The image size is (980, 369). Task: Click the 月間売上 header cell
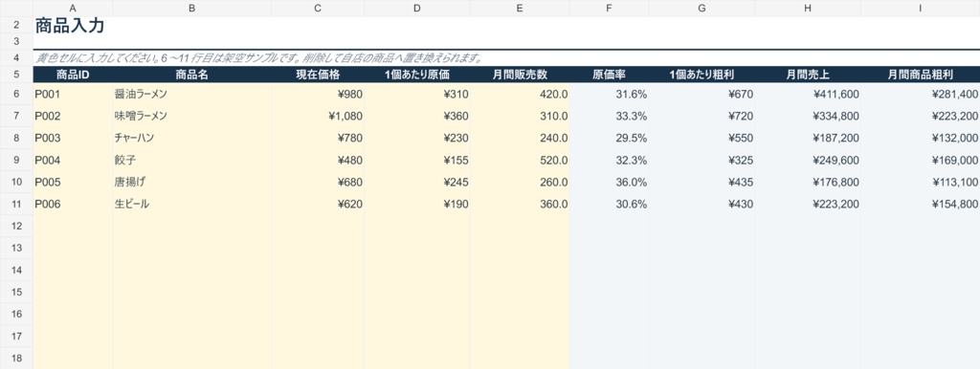(x=808, y=75)
